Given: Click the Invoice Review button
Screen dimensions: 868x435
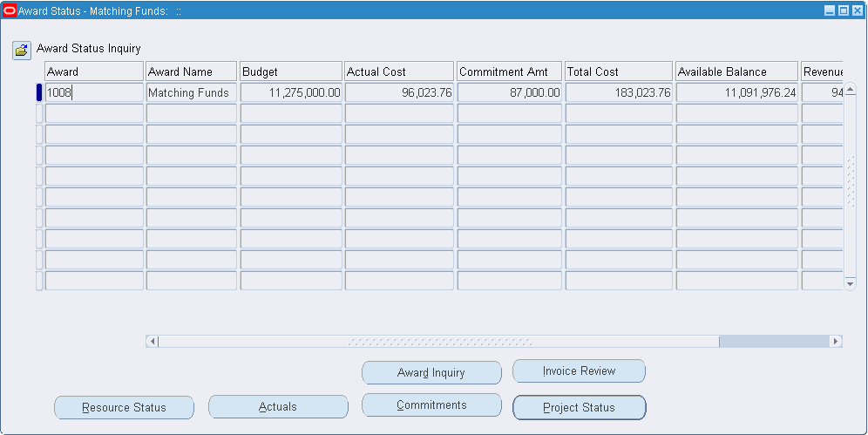Looking at the screenshot, I should pos(579,370).
